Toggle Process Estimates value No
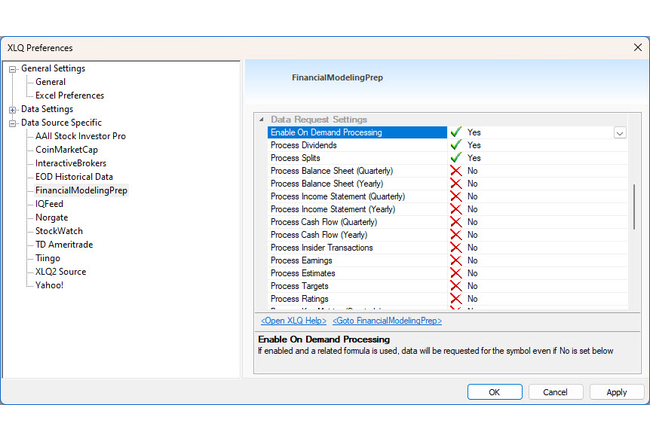 [472, 273]
